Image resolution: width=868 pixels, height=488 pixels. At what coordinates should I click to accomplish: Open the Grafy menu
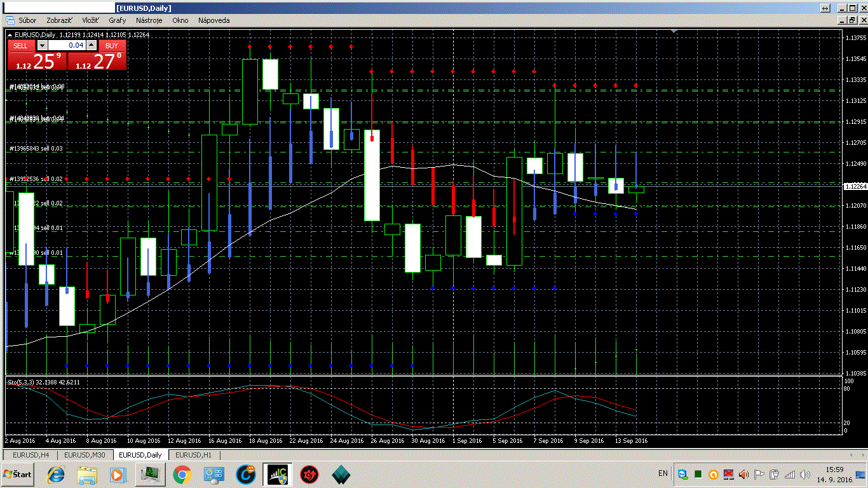117,20
